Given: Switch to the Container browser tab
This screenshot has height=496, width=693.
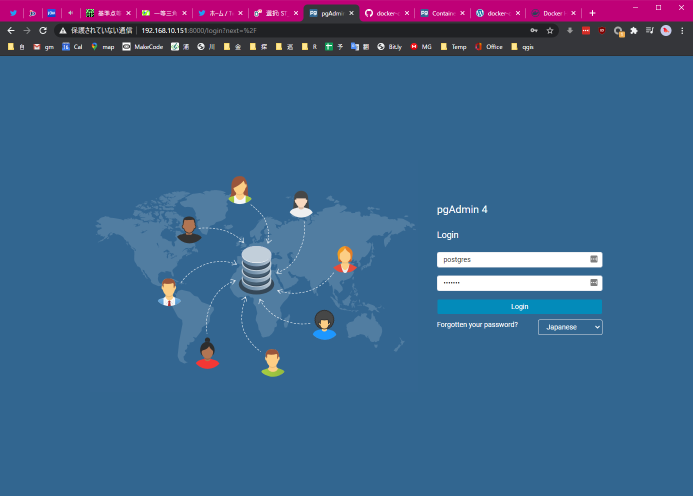Looking at the screenshot, I should [x=441, y=13].
